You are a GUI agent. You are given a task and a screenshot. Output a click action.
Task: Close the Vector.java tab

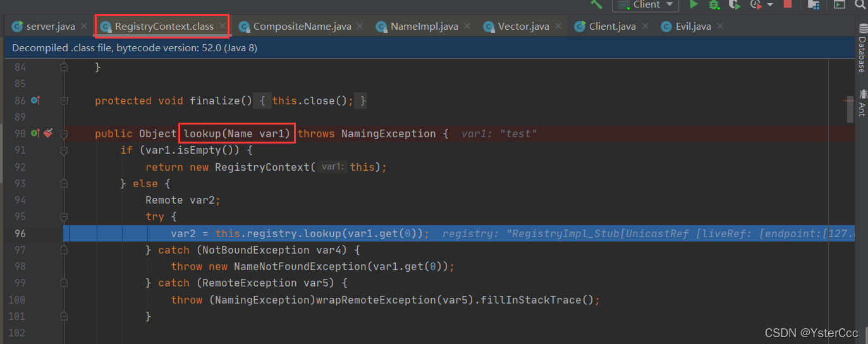pos(558,27)
